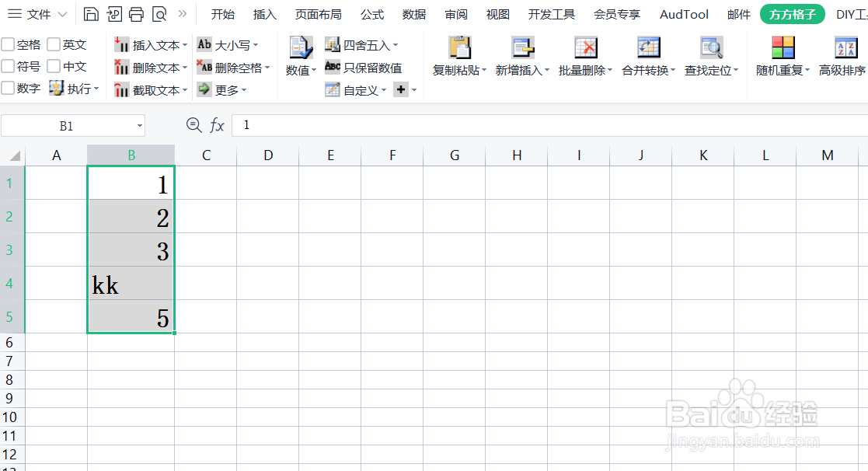Select cell B4 containing kk
The height and width of the screenshot is (471, 868).
[131, 284]
